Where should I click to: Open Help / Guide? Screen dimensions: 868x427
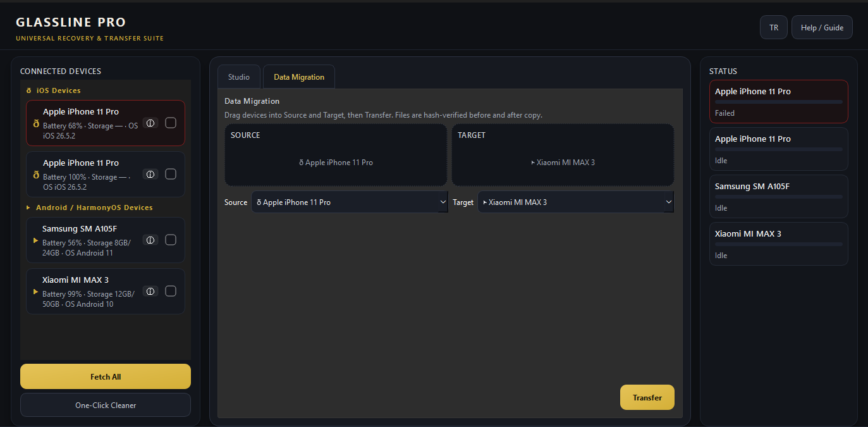point(822,28)
